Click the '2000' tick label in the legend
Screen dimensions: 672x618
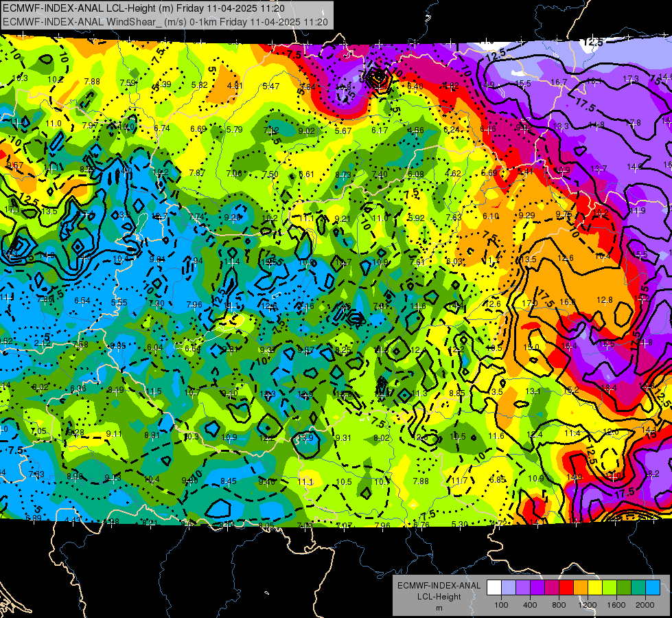(x=645, y=605)
